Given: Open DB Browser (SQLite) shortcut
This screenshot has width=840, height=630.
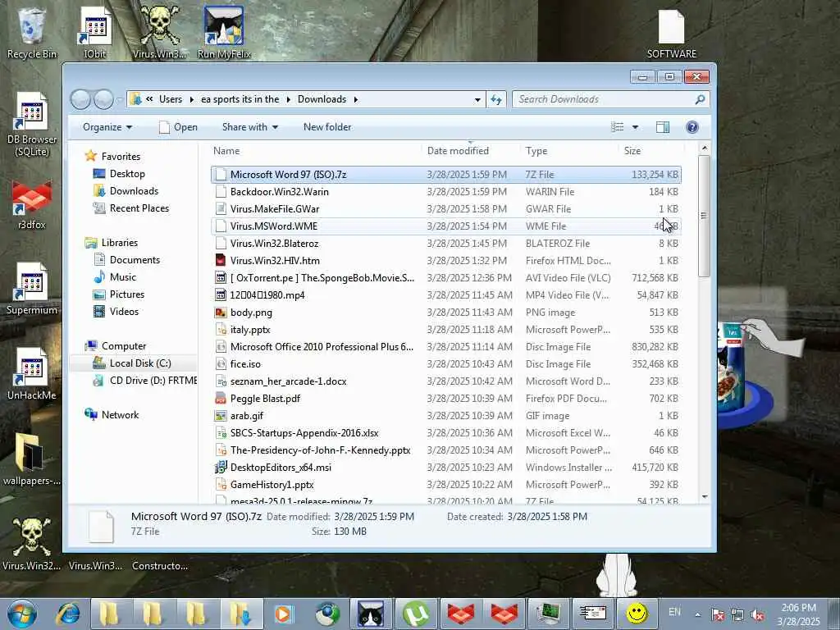Looking at the screenshot, I should coord(32,125).
